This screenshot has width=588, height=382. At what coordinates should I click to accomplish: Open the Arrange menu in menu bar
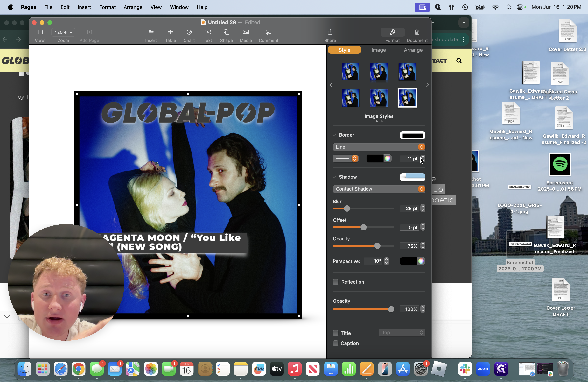pyautogui.click(x=133, y=7)
